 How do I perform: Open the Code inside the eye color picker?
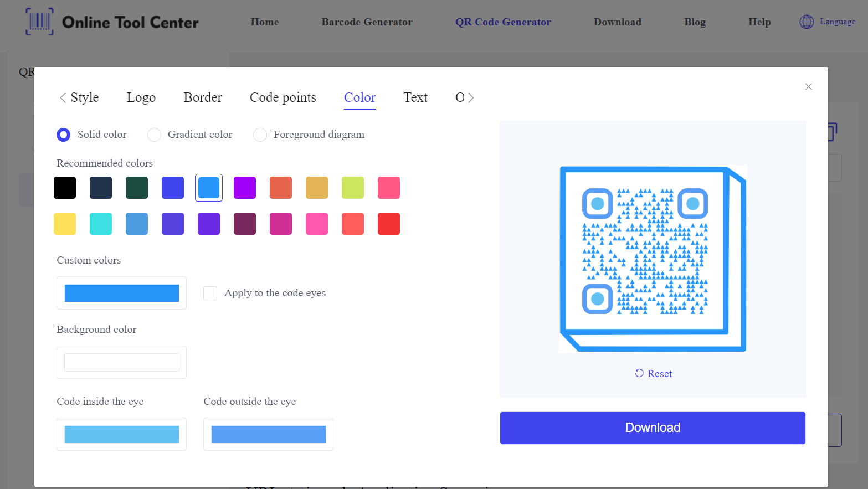point(122,434)
